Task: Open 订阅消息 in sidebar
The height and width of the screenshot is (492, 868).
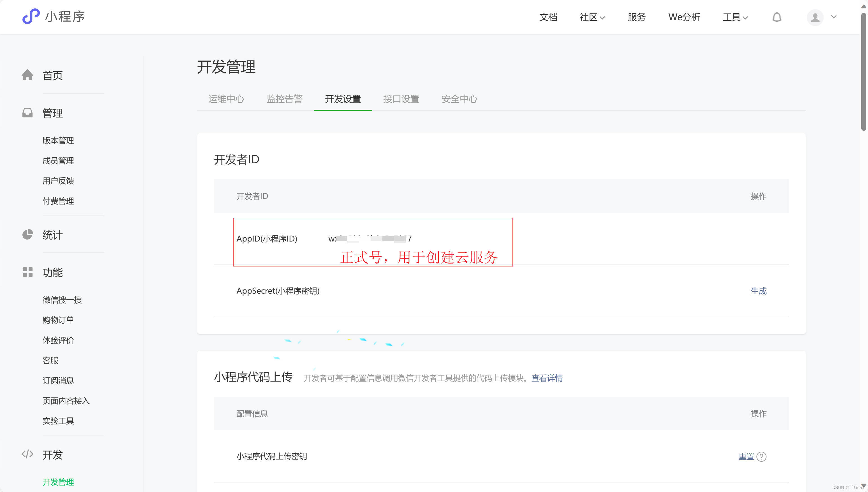Action: point(58,381)
